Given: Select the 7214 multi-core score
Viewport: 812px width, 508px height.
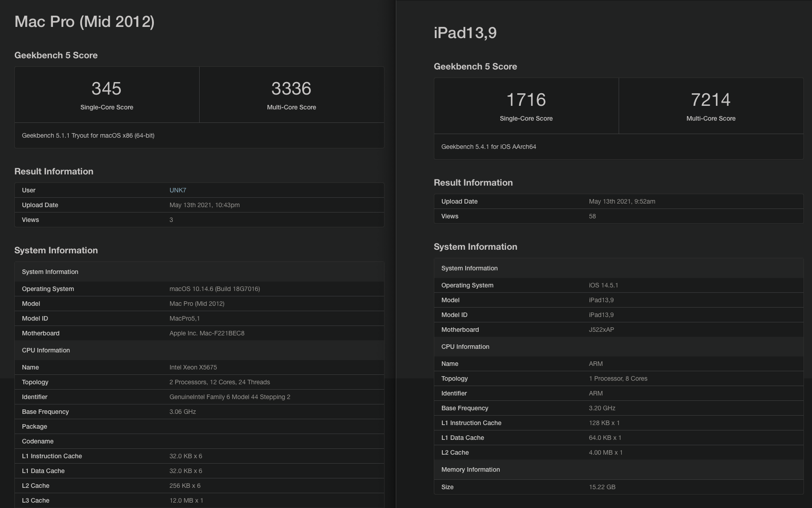Looking at the screenshot, I should click(711, 100).
